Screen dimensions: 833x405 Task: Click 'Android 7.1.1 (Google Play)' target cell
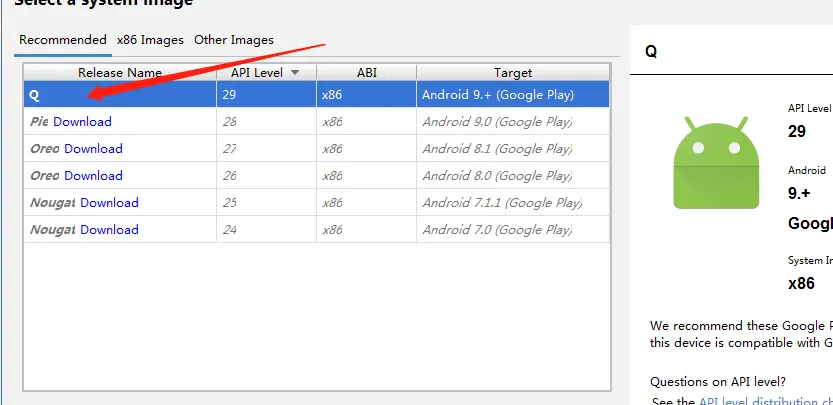pyautogui.click(x=513, y=202)
